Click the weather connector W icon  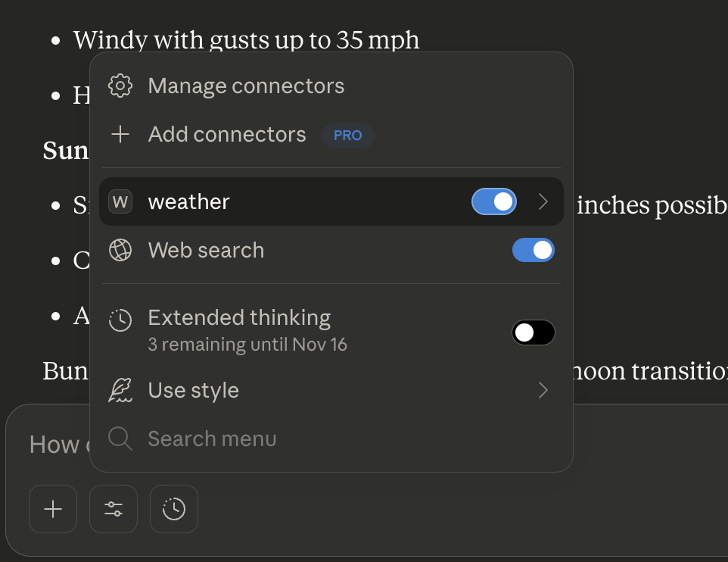[120, 201]
